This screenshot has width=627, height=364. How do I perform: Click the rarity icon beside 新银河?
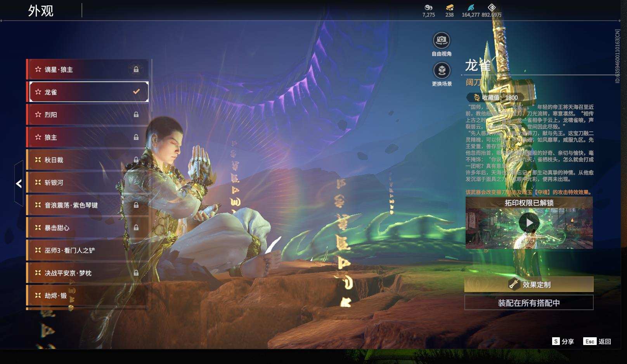point(38,183)
